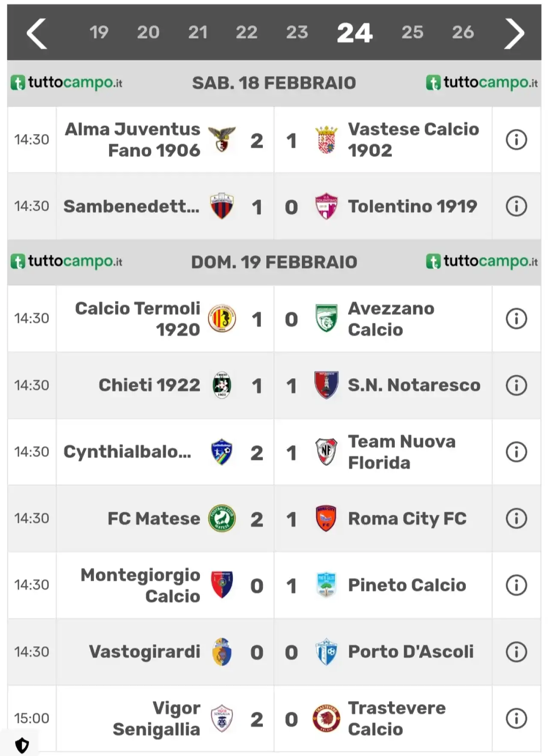Screen dimensions: 548x756
Task: Go to previous matchdays with left arrow
Action: (37, 33)
